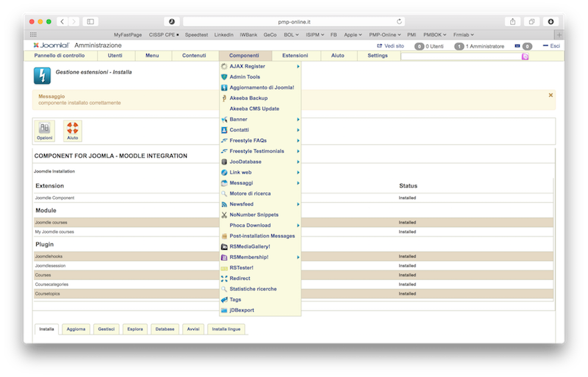Switch to the Aggiorna tab
This screenshot has height=377, width=588.
pos(76,329)
